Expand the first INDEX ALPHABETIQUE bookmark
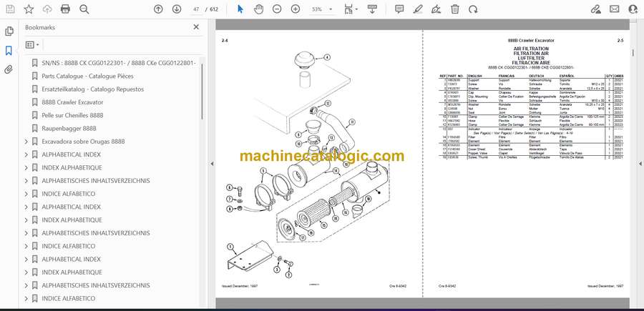Viewport: 644px width, 311px height. (x=26, y=168)
